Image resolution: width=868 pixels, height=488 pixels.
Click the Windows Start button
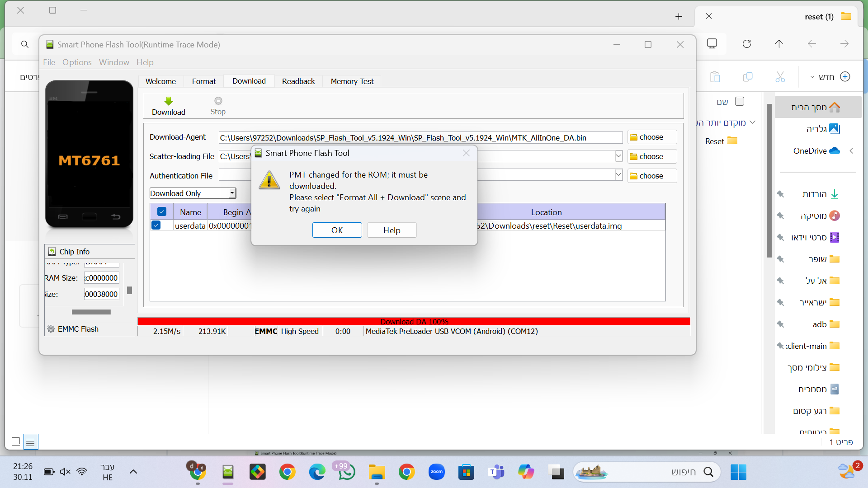738,472
